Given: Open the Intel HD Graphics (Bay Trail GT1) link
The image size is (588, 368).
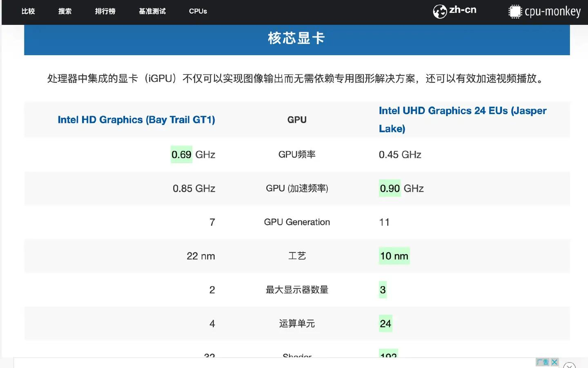Looking at the screenshot, I should (x=136, y=120).
